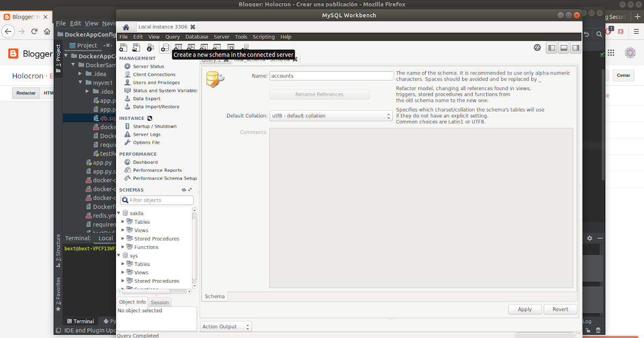Click the create new schema toolbar icon
The image size is (644, 338).
click(164, 47)
